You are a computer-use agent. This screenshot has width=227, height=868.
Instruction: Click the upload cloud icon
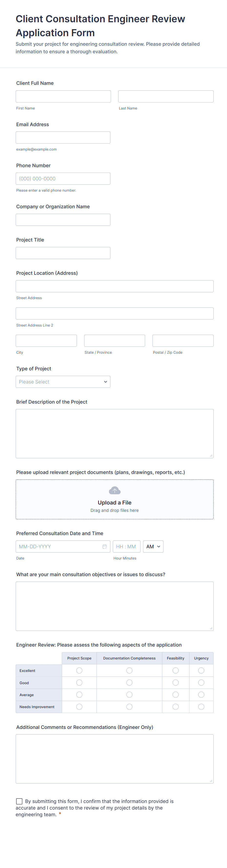click(114, 490)
